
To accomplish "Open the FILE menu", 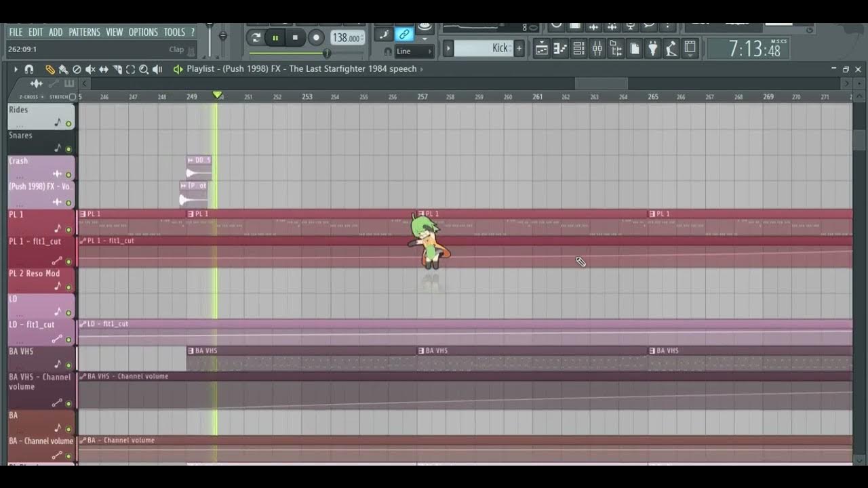I will (x=16, y=32).
